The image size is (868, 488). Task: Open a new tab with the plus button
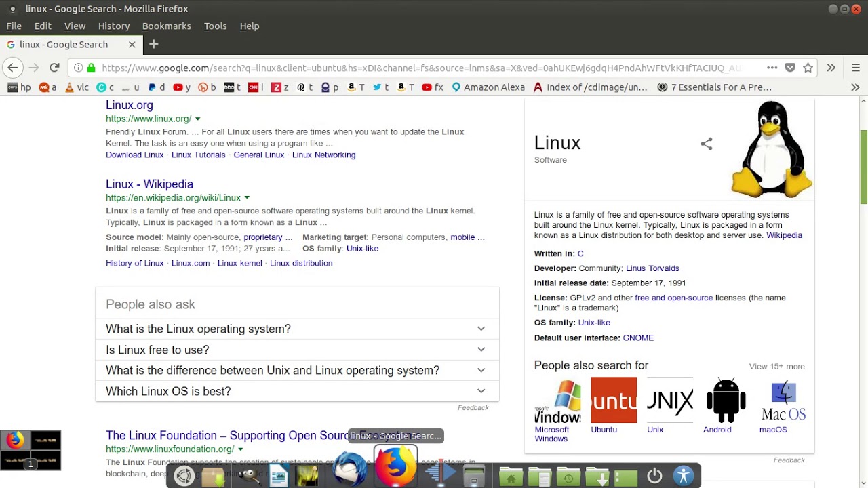point(154,44)
